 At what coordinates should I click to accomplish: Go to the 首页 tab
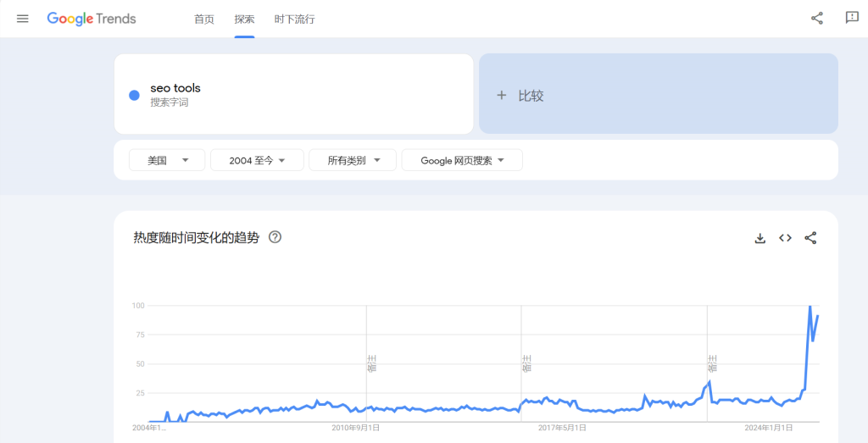click(204, 19)
